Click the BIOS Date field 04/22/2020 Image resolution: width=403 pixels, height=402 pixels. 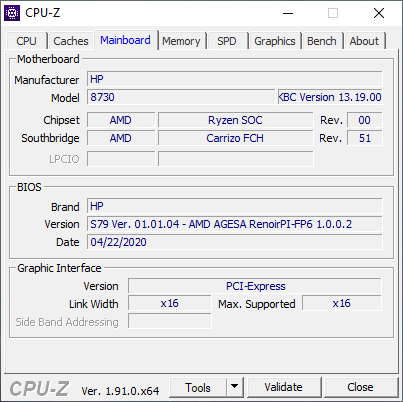[x=235, y=242]
